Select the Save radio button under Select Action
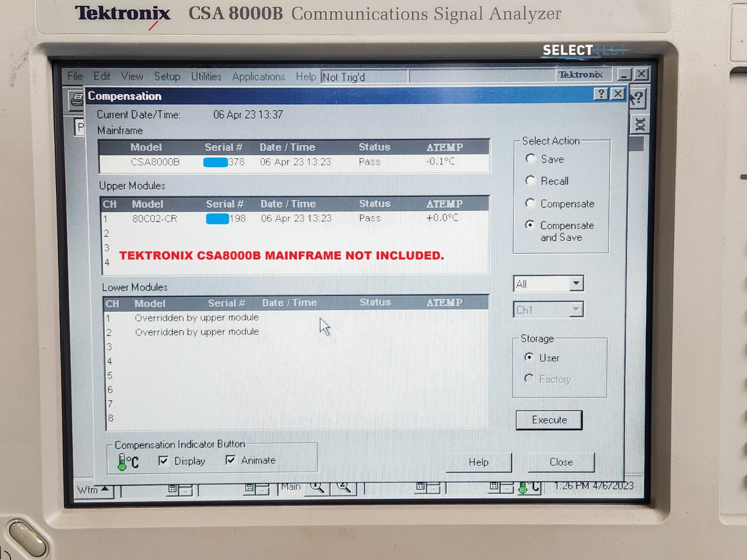 (x=531, y=159)
